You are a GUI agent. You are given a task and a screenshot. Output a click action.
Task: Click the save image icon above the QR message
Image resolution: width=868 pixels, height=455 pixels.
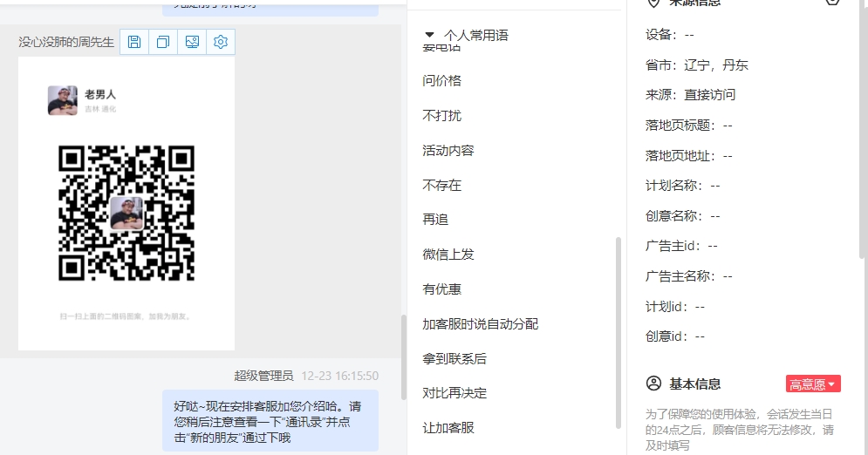[134, 42]
